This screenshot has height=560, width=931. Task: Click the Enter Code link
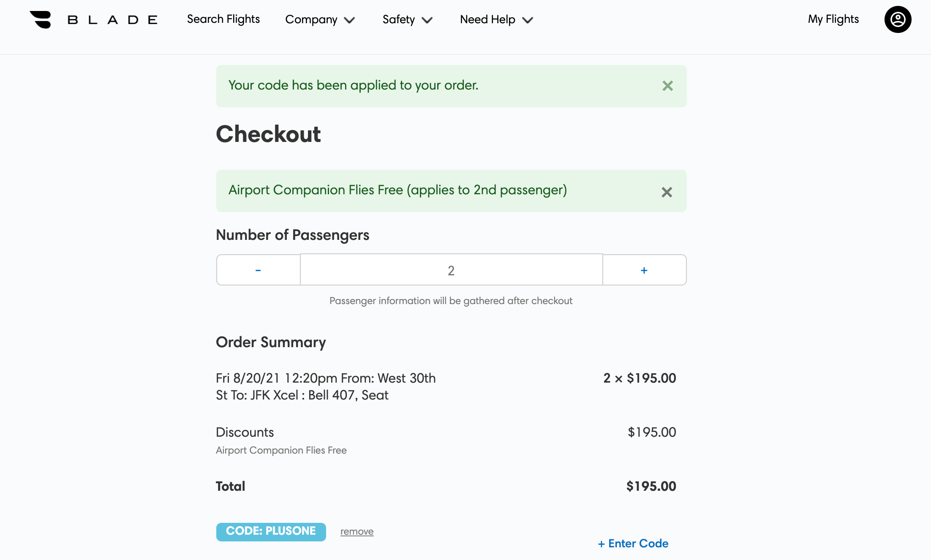point(633,544)
